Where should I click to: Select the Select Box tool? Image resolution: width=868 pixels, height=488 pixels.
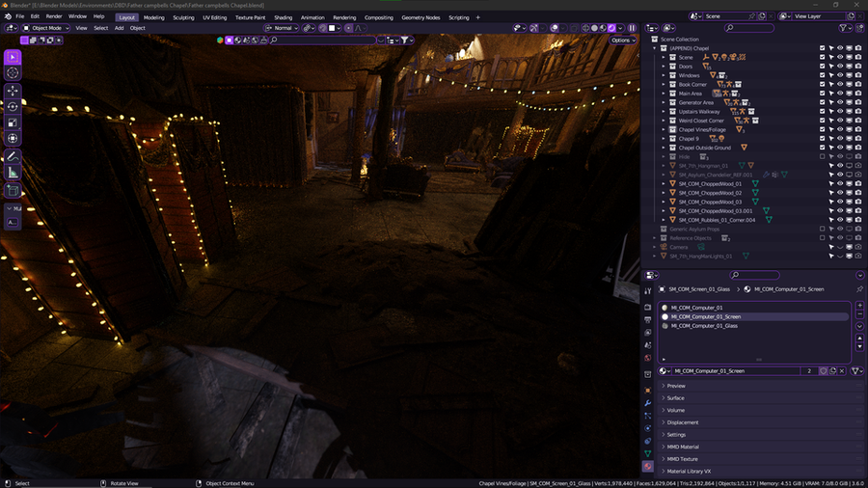coord(13,57)
